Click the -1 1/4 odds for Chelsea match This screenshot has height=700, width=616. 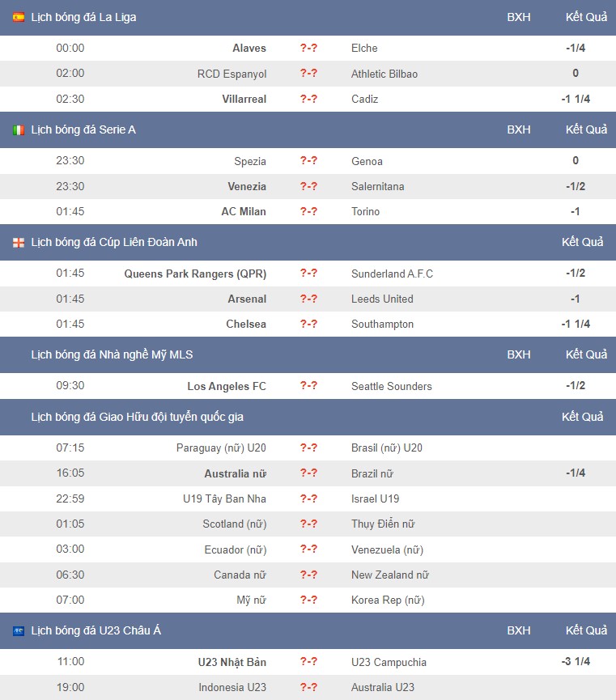click(x=576, y=325)
